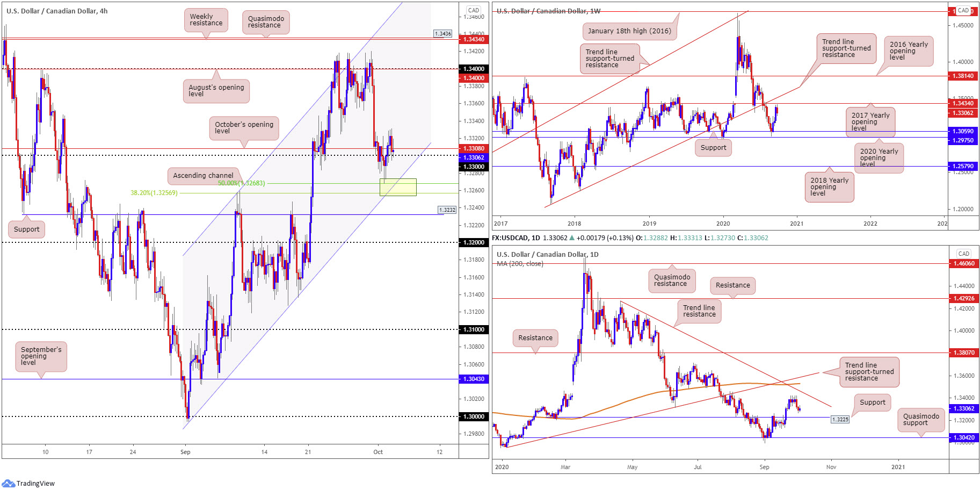
Task: Select the Quasimodo support callout
Action: (921, 420)
